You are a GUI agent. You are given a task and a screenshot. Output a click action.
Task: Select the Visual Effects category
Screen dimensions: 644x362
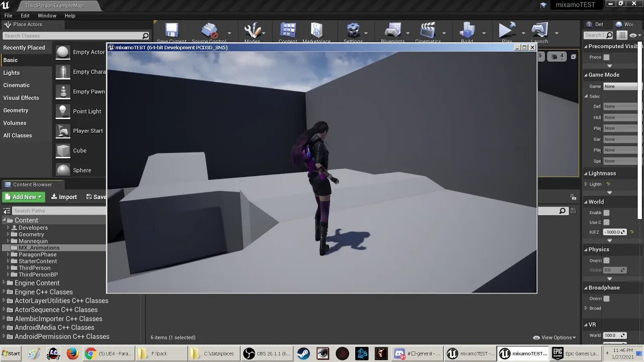[x=21, y=98]
